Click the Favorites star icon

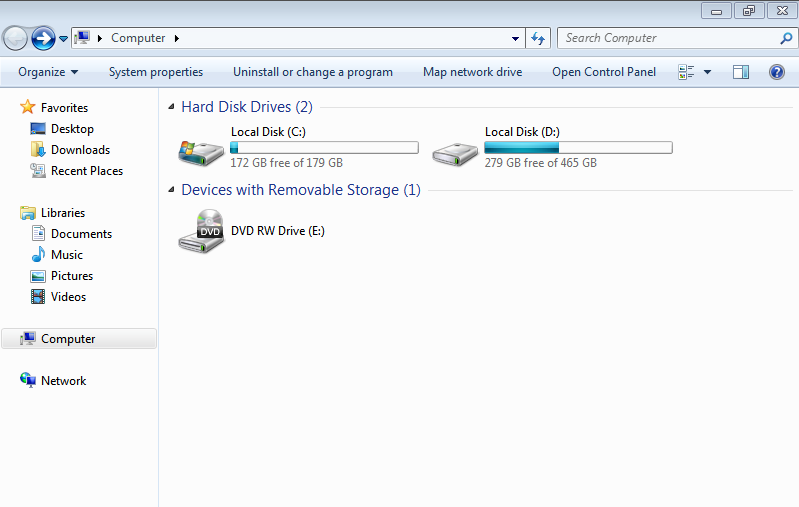(28, 107)
